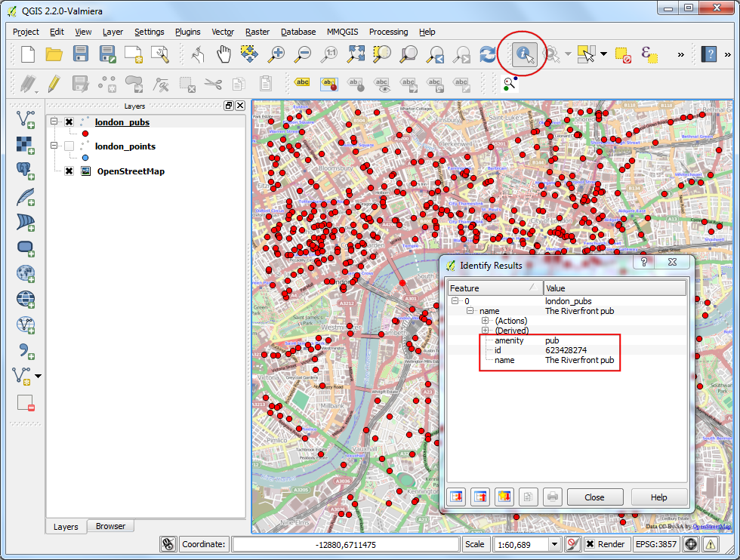Open New Shapefile Layer dropdown arrow
Image resolution: width=740 pixels, height=560 pixels.
[39, 376]
